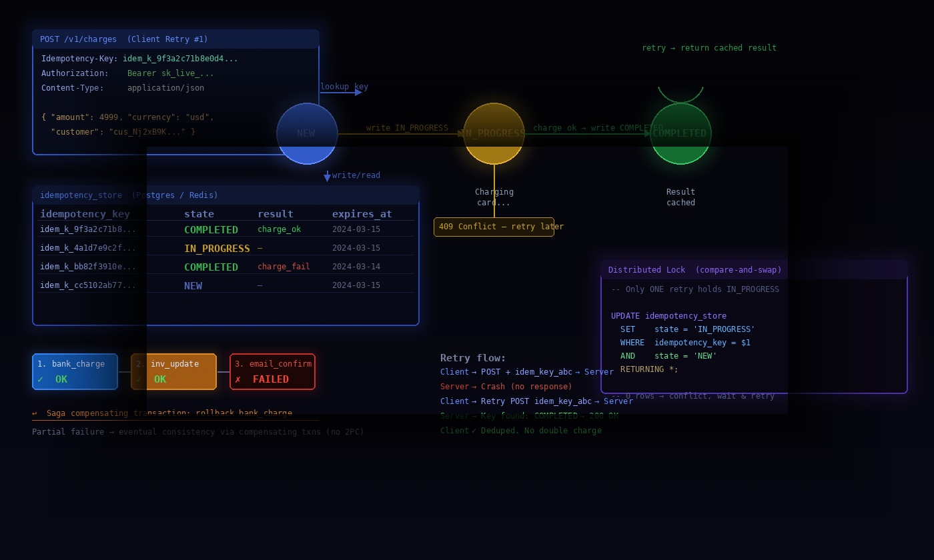Click the Charging card caption
The height and width of the screenshot is (560, 934).
point(494,197)
